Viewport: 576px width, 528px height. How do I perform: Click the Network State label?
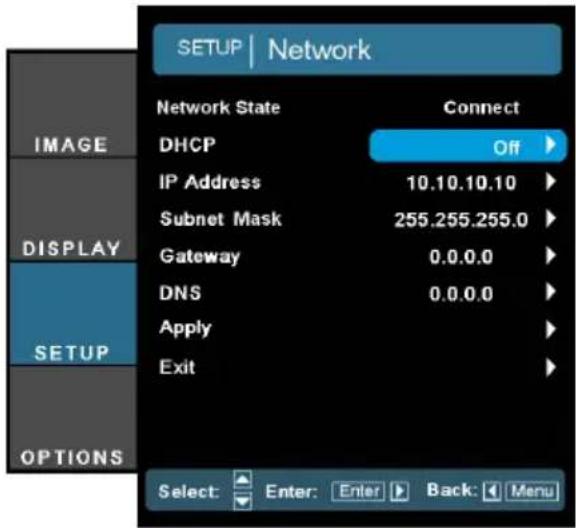pyautogui.click(x=219, y=108)
